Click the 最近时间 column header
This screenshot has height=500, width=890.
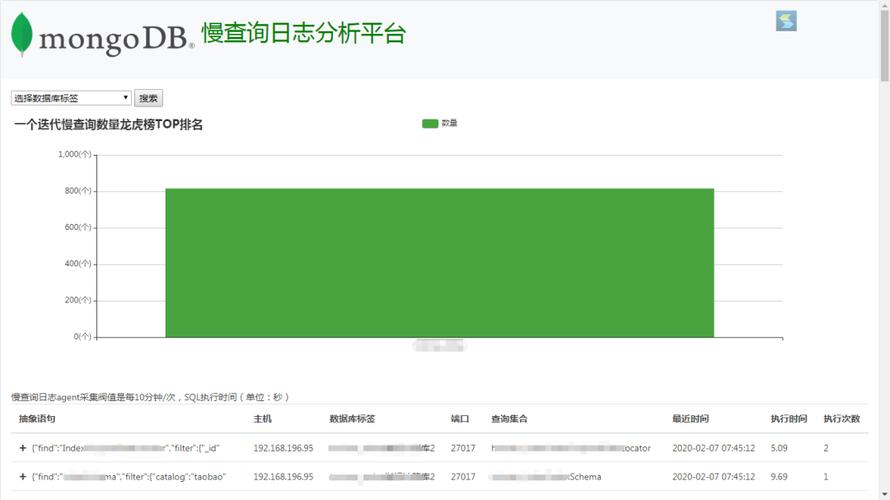click(690, 419)
